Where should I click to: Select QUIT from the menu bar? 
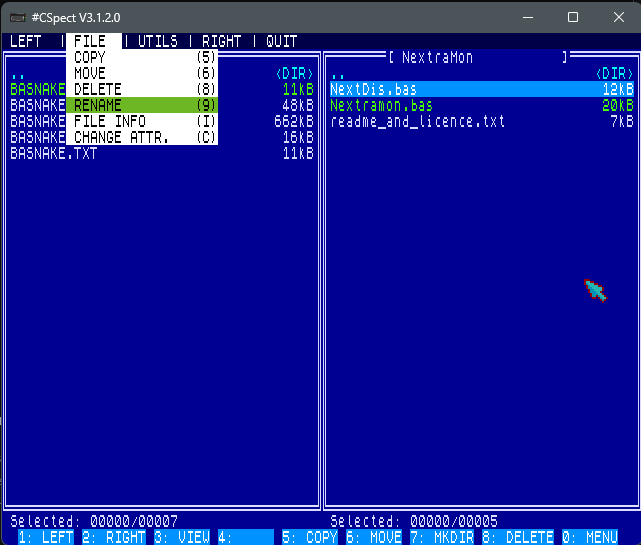click(281, 41)
